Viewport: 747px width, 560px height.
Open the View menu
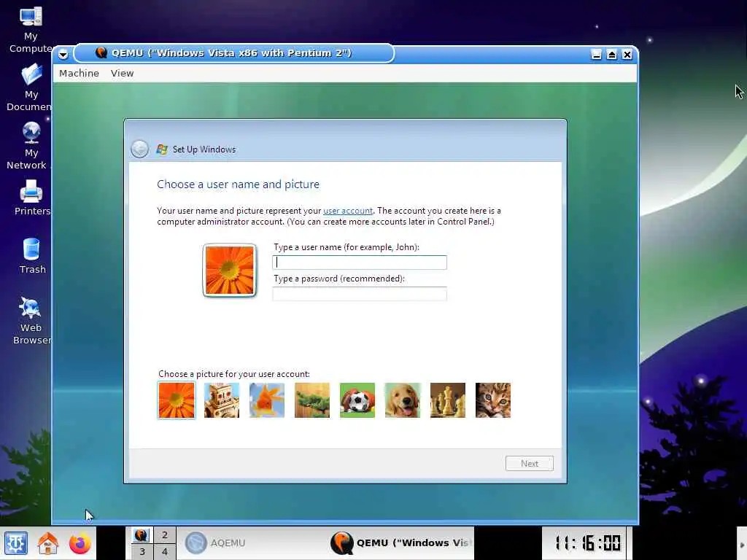[123, 74]
